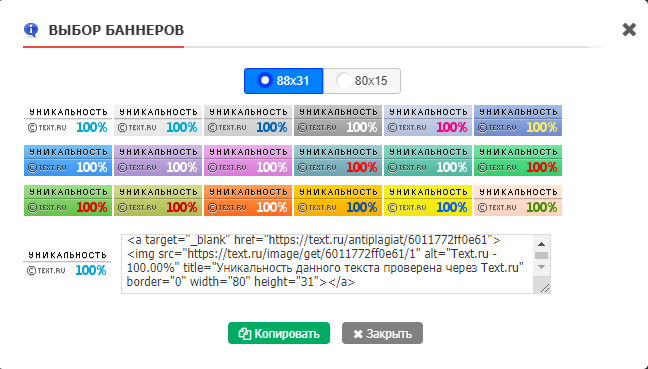Screen dimensions: 648x369
Task: Choose the white banner with cyan 100%
Action: click(68, 120)
